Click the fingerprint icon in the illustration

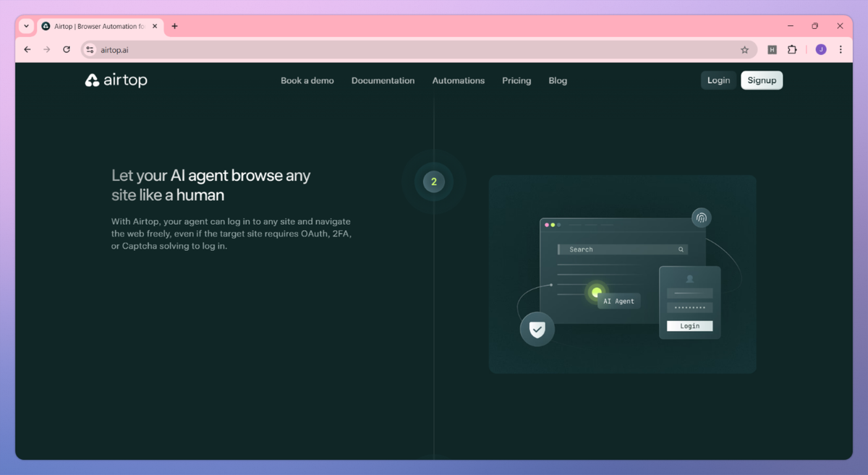(701, 218)
